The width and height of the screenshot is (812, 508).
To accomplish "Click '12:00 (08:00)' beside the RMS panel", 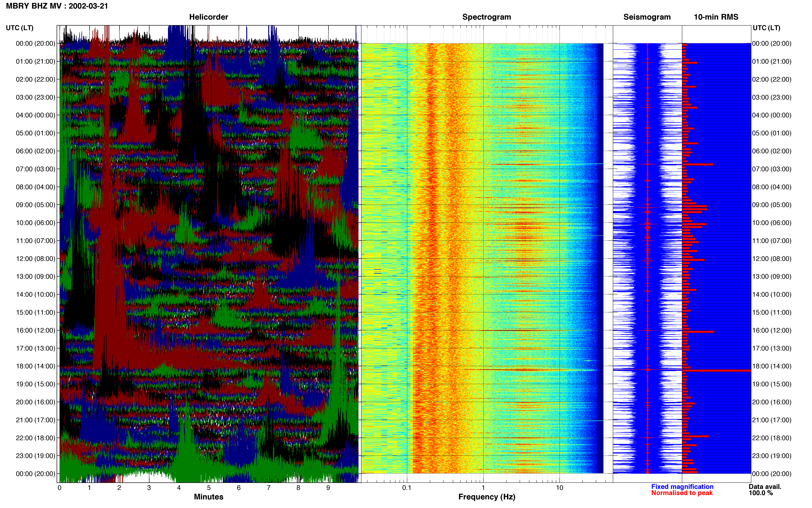I will coord(772,259).
